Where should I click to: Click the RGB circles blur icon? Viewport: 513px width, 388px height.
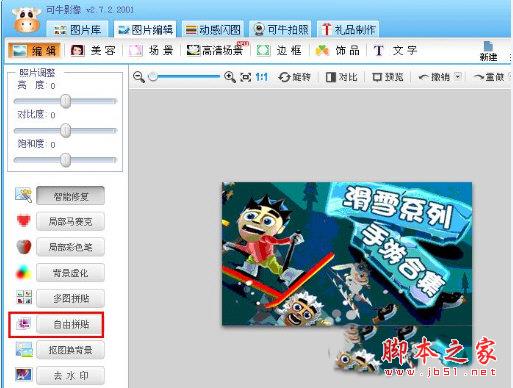point(24,272)
